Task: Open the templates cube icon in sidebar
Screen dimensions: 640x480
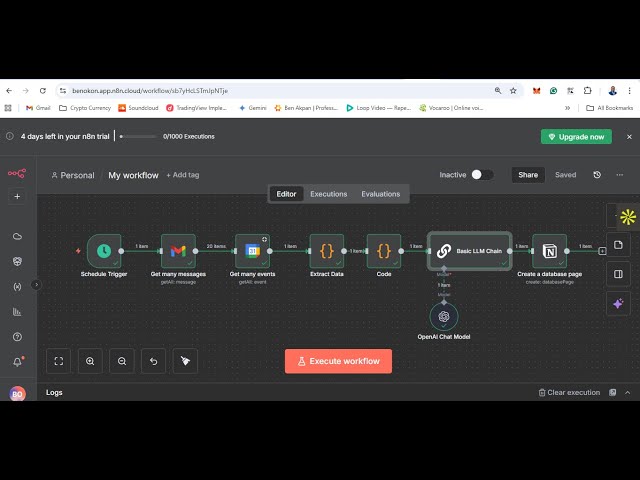Action: coord(17,261)
